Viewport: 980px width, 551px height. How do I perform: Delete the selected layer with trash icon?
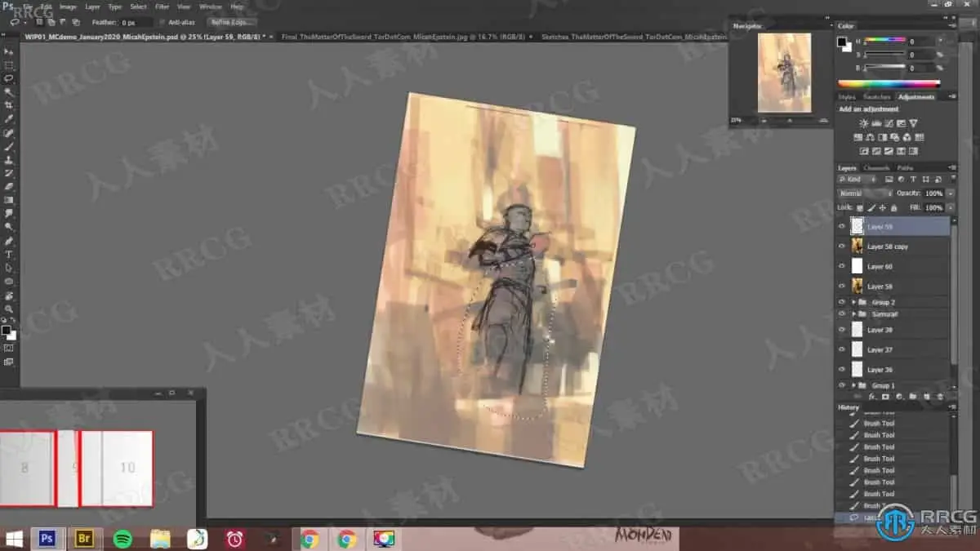coord(940,397)
